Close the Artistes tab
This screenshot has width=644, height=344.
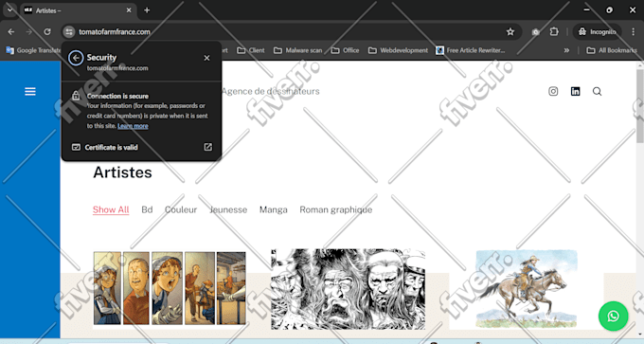[129, 10]
